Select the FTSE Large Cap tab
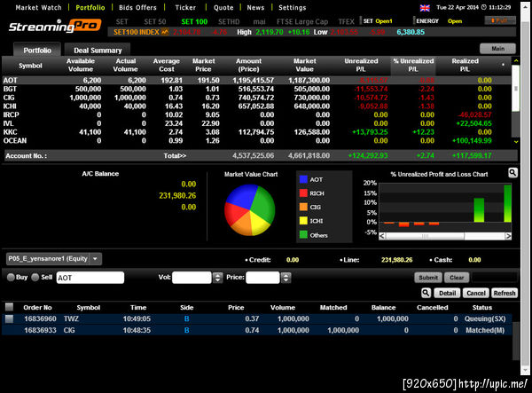 (x=302, y=21)
